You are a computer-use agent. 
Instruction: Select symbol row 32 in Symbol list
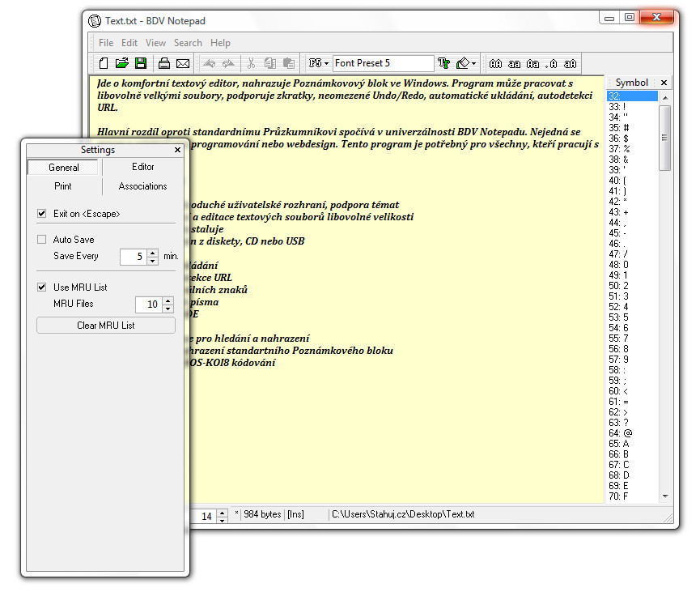coord(632,96)
